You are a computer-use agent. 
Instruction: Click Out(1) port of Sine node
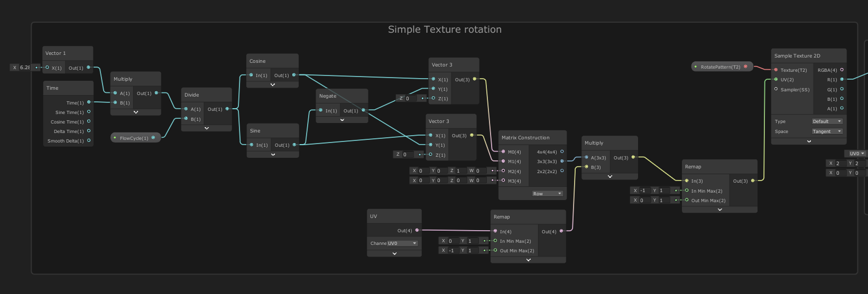(294, 145)
